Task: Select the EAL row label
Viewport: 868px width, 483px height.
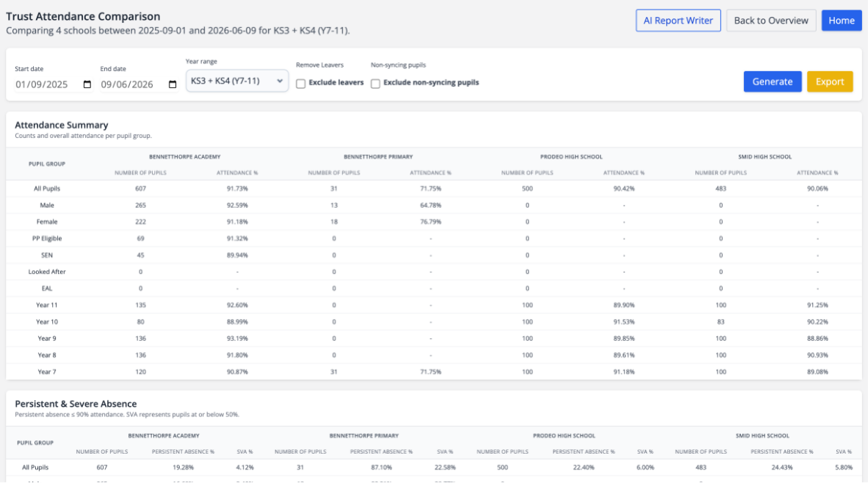Action: click(47, 288)
